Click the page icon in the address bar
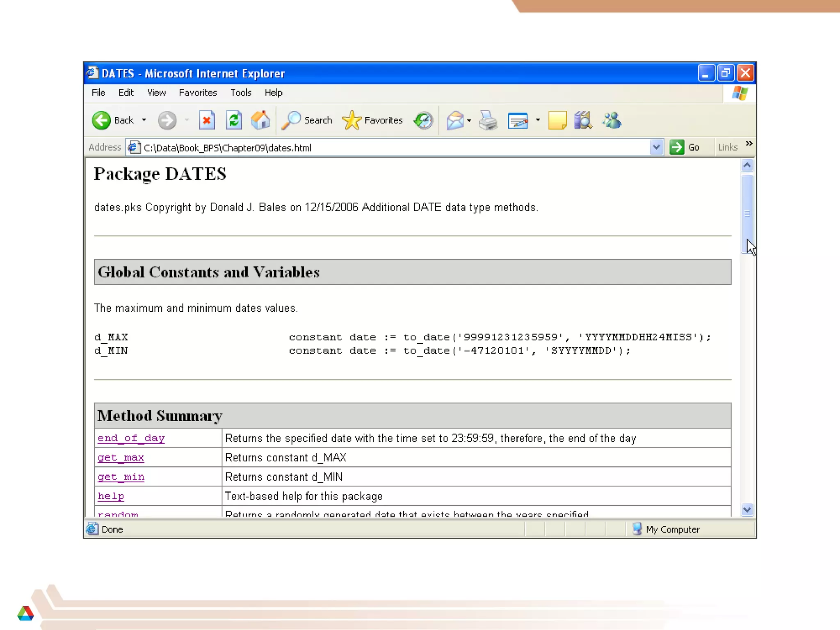840x630 pixels. tap(134, 147)
